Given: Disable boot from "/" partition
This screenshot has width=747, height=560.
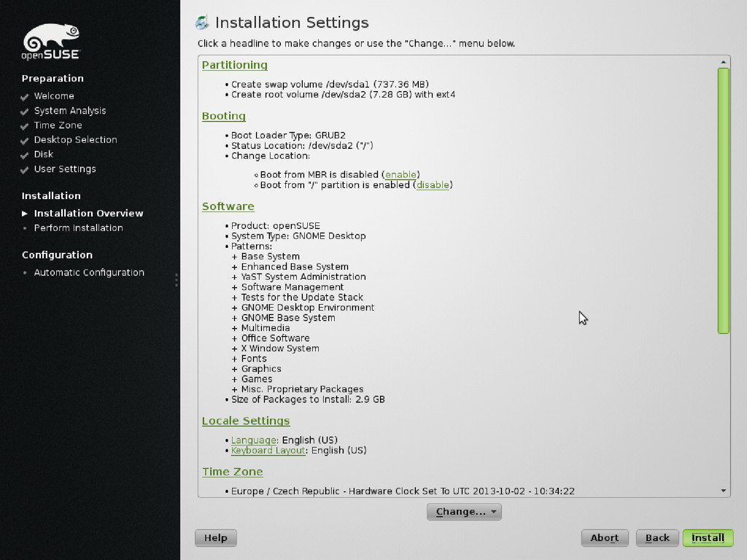Looking at the screenshot, I should 433,184.
